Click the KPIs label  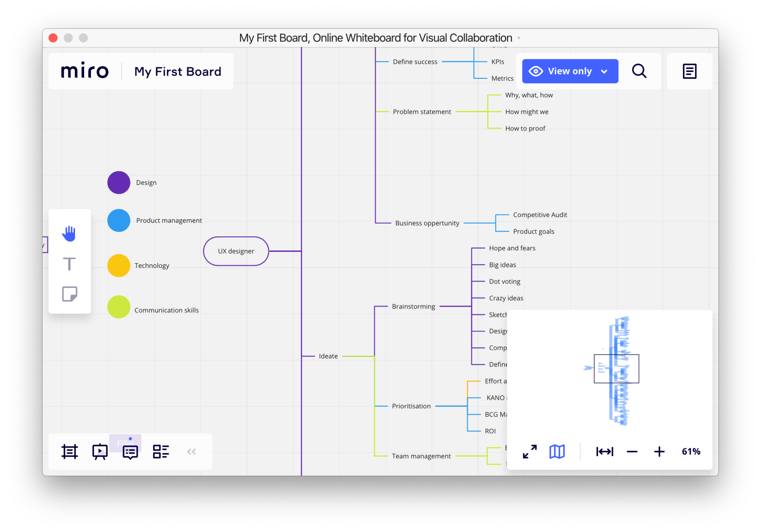point(498,62)
